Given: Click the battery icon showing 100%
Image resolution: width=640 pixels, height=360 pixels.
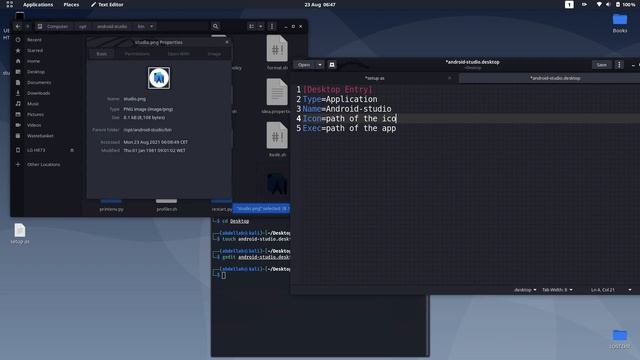Looking at the screenshot, I should tap(625, 4).
